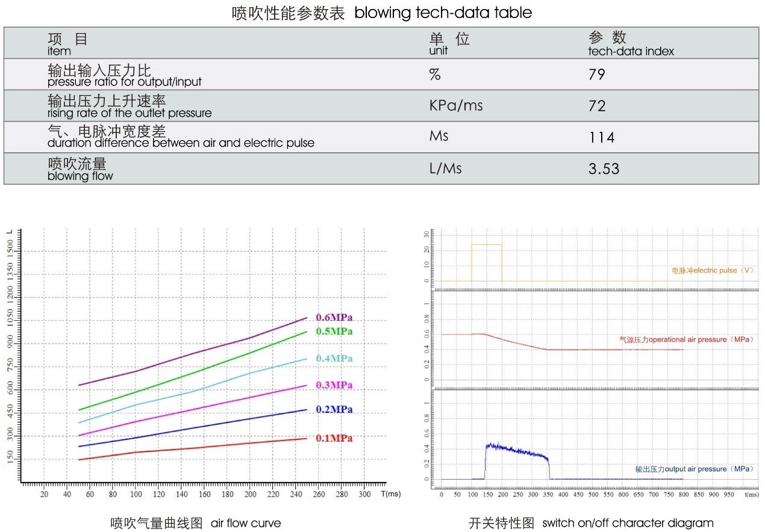
Task: Click the value 114 in the table
Action: [601, 138]
